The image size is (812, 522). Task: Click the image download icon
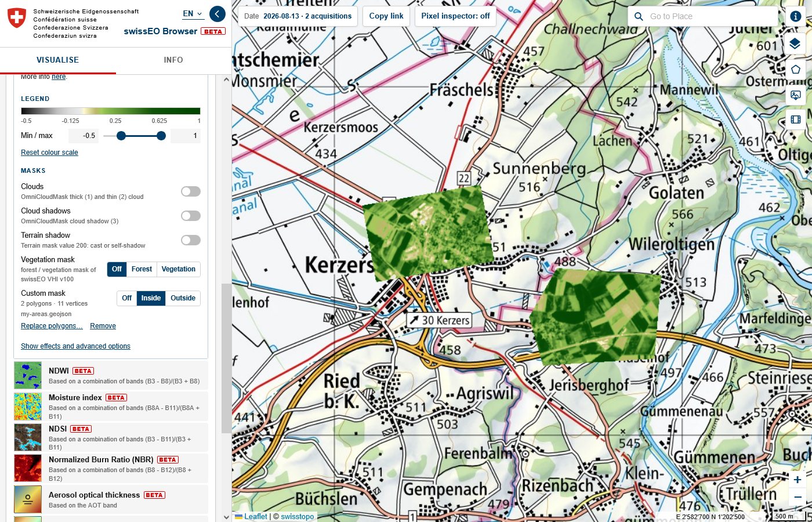[x=795, y=95]
